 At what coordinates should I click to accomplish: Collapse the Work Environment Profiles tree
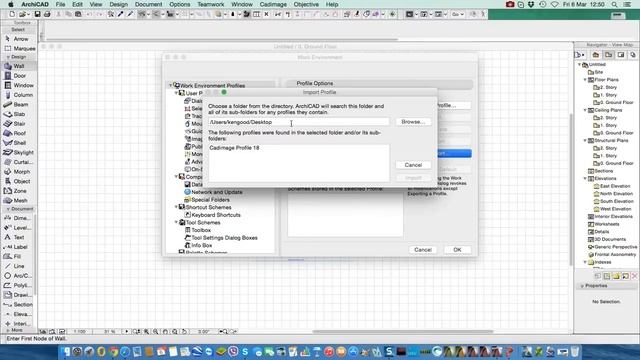(171, 86)
